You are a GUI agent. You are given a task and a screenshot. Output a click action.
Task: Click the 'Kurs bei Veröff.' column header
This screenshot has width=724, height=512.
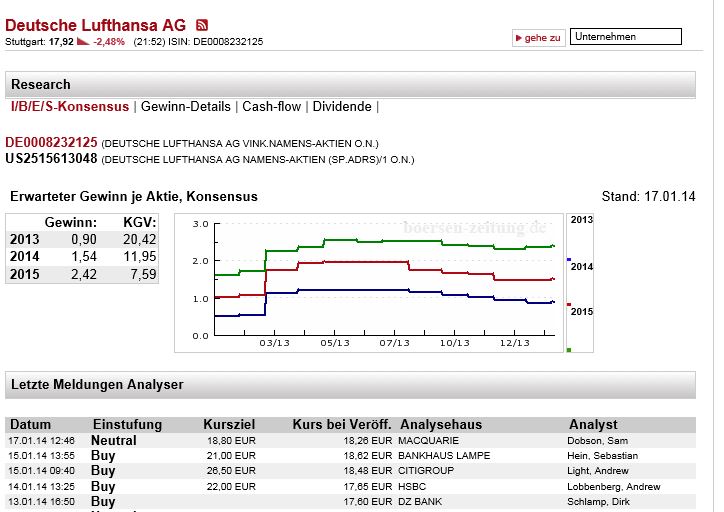click(x=342, y=424)
